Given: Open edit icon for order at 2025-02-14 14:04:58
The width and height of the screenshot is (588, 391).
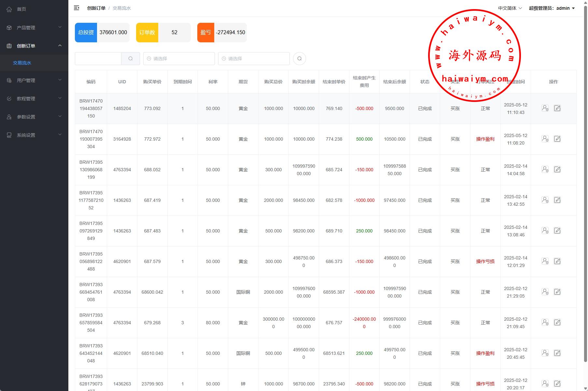Looking at the screenshot, I should pos(557,169).
